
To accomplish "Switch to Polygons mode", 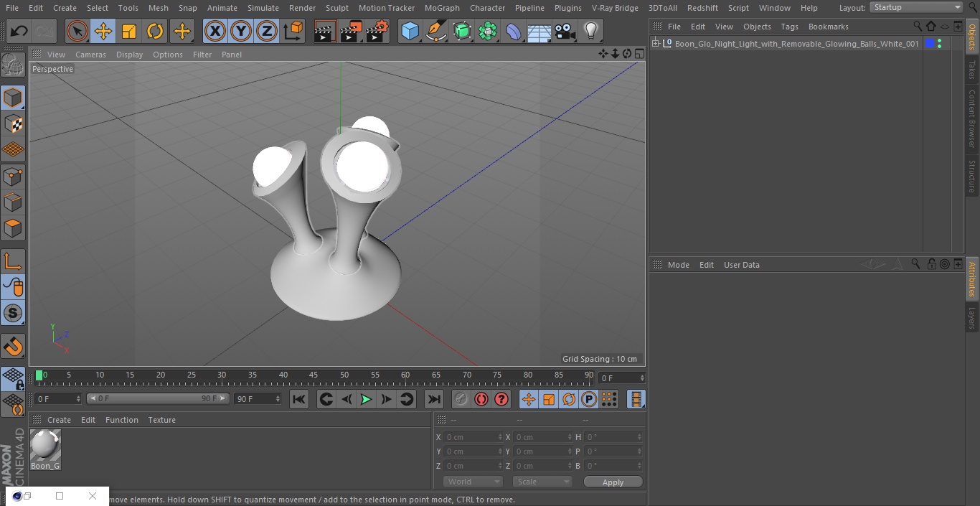I will coord(13,228).
